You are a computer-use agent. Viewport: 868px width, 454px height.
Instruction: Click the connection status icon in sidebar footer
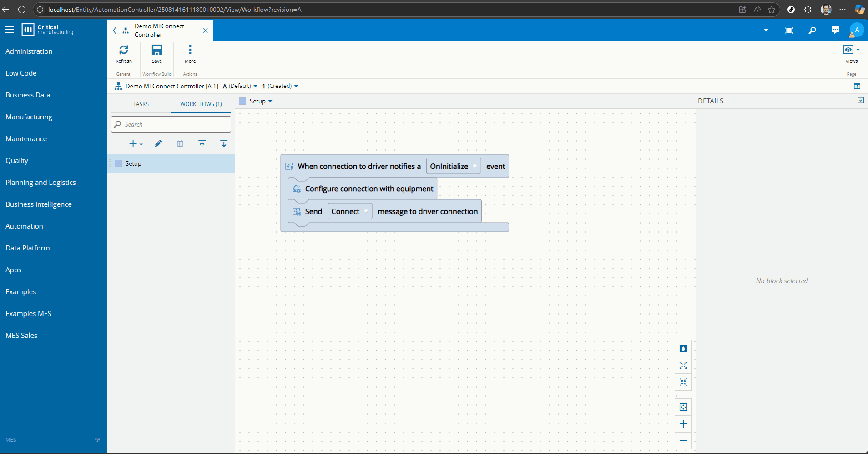[97, 440]
